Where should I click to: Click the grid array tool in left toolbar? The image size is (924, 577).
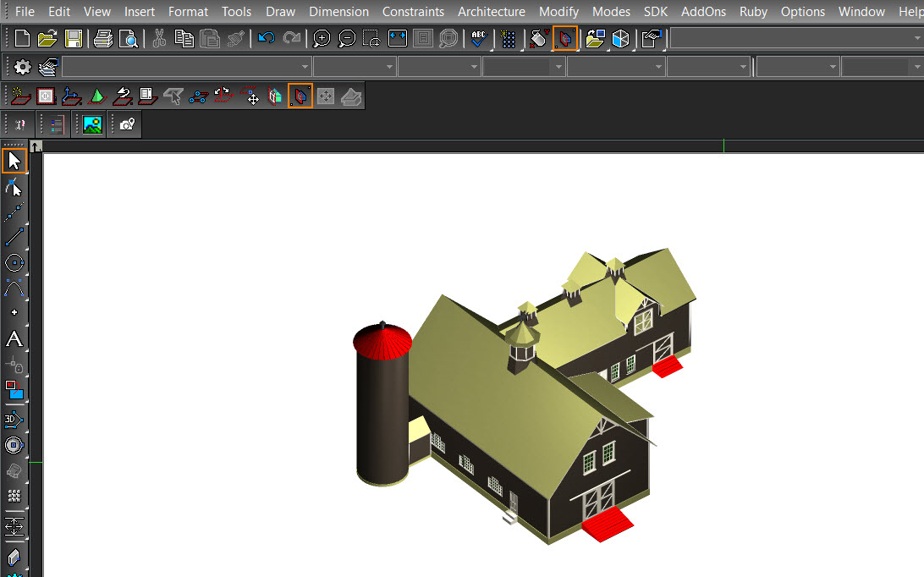14,496
